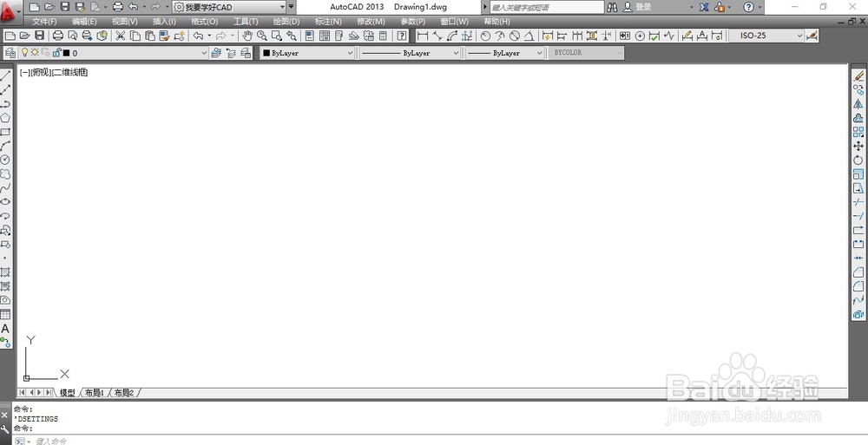Open the 修改(M) menu

[371, 22]
